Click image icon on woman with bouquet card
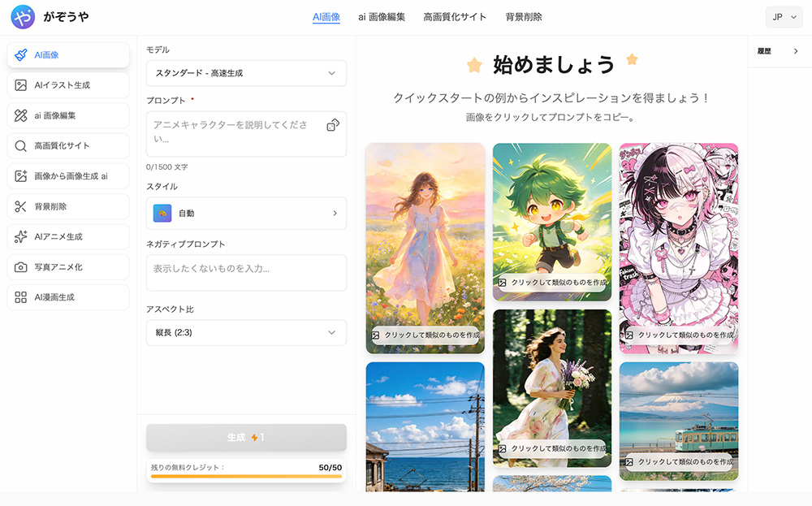This screenshot has width=812, height=506. tap(502, 448)
